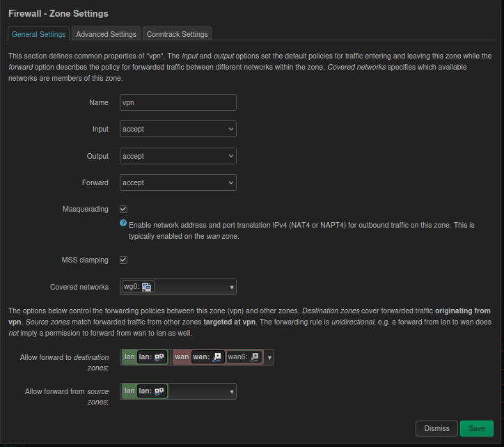Open the Output policy dropdown
This screenshot has height=447, width=504.
(178, 156)
